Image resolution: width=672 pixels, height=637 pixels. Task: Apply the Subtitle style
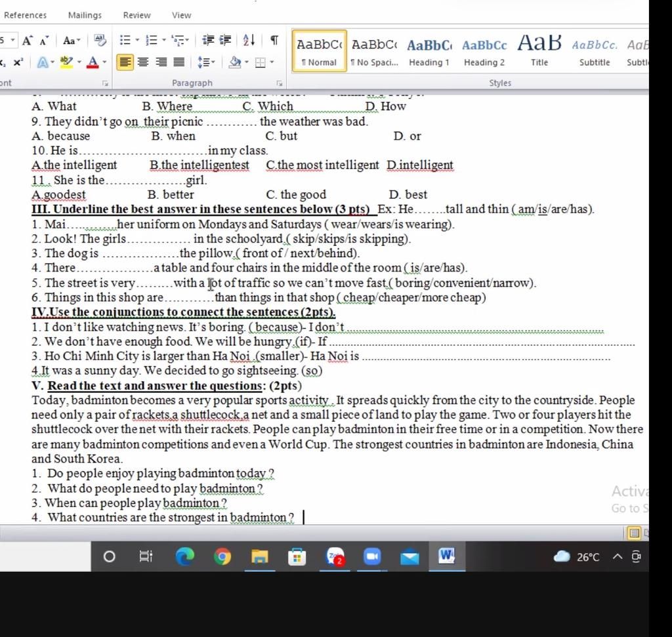(595, 51)
